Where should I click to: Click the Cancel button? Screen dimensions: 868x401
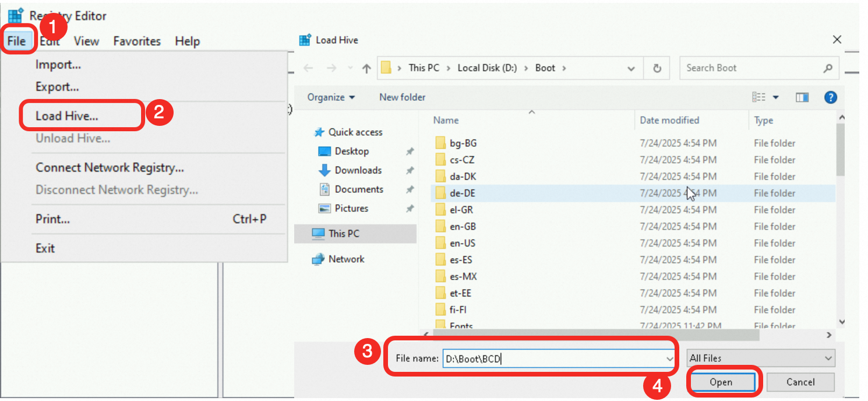click(800, 382)
